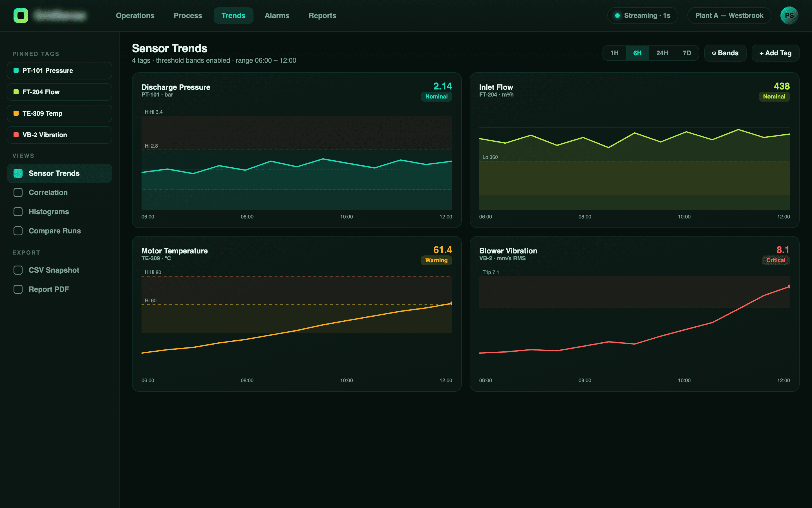This screenshot has height=508, width=812.
Task: Select the 6H time range
Action: (x=637, y=53)
